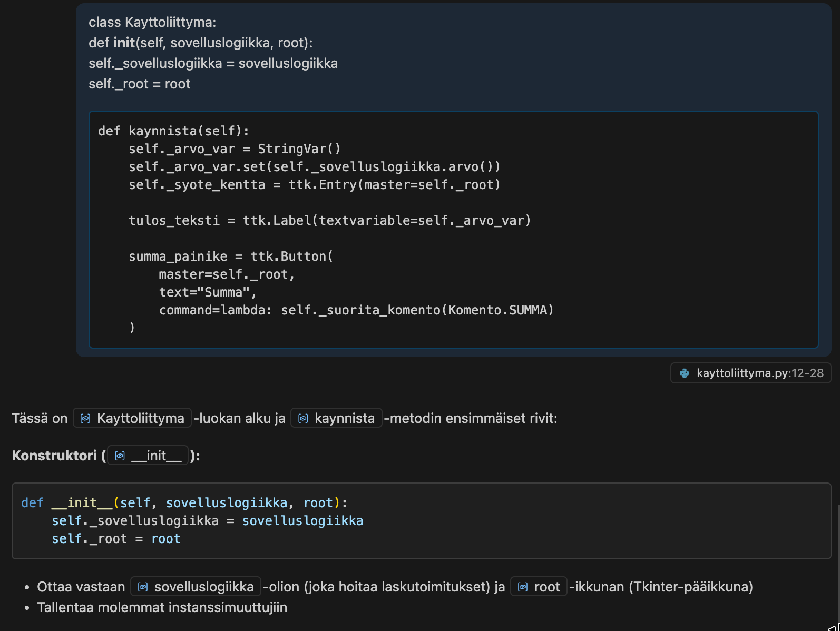The width and height of the screenshot is (840, 631).
Task: Click the symbol icon before root in the bullet
Action: coord(522,587)
